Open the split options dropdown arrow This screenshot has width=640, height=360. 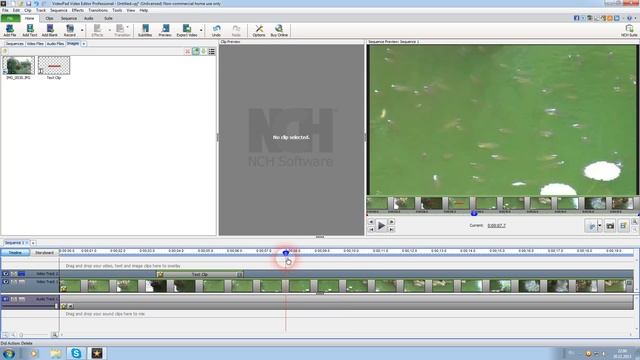click(x=600, y=226)
